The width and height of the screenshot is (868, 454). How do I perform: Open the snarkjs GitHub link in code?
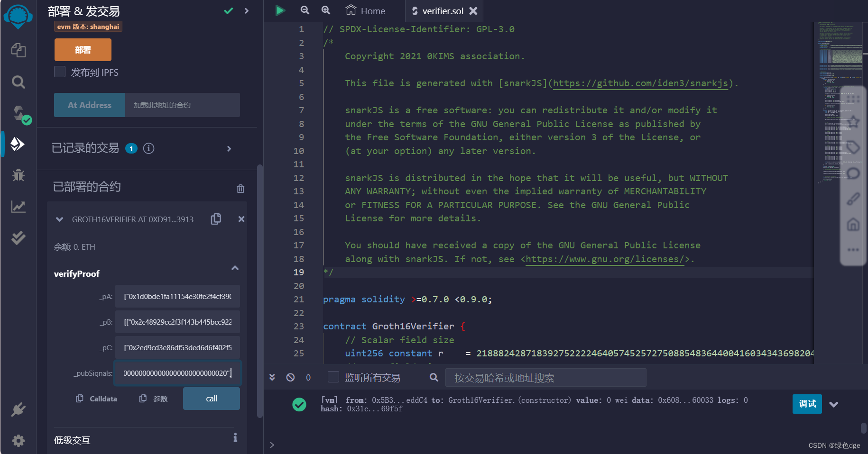click(x=640, y=83)
